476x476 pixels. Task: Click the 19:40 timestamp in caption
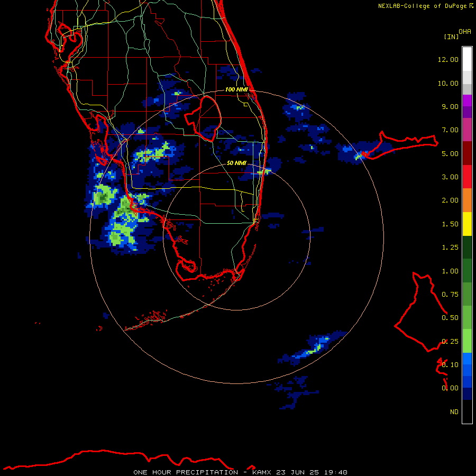[x=335, y=472]
